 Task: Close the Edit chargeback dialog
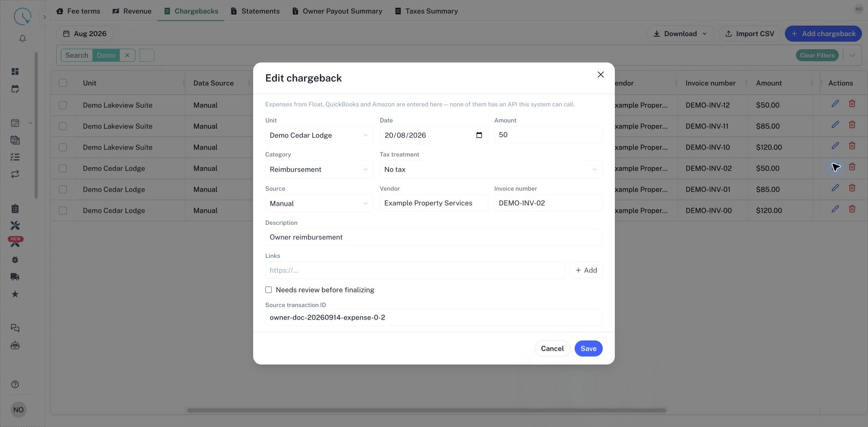[601, 75]
